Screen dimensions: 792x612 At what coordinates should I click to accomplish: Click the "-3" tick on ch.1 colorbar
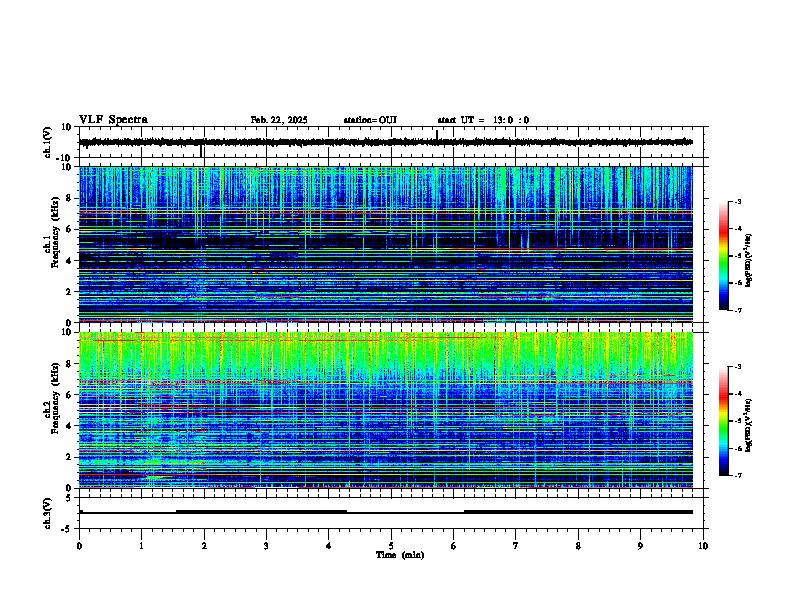[738, 201]
